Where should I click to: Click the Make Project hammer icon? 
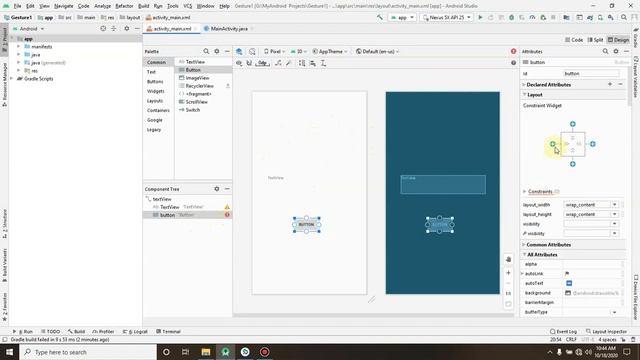click(x=380, y=18)
